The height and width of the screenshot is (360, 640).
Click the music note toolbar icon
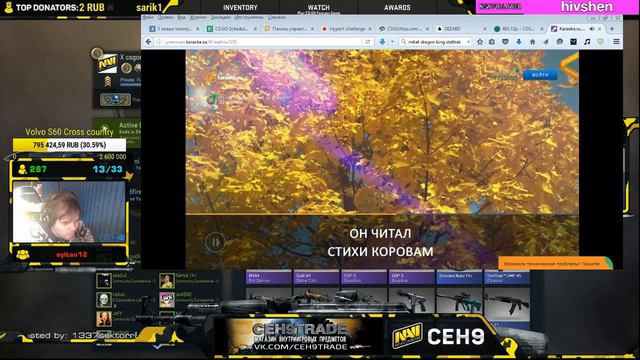pos(587,42)
